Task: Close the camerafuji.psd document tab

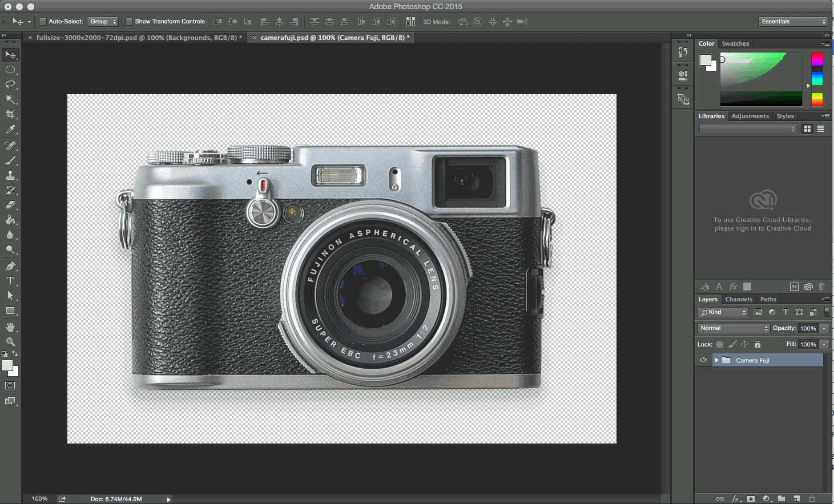Action: pyautogui.click(x=255, y=38)
